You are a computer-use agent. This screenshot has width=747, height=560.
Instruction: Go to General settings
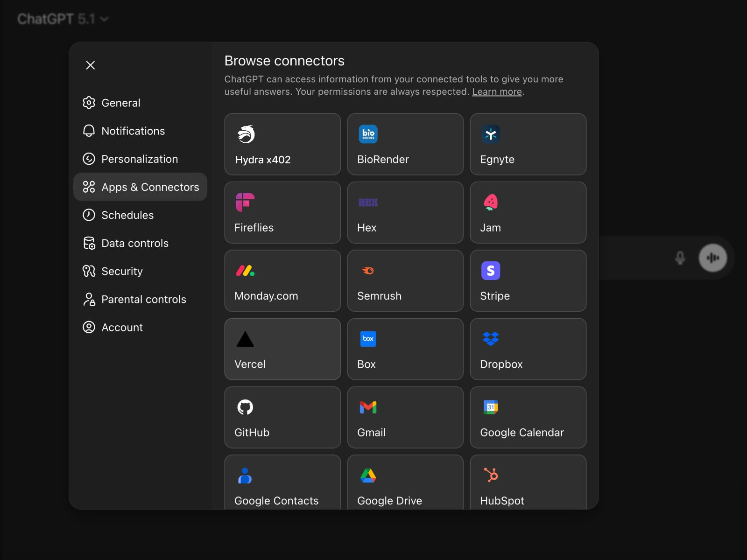[121, 103]
